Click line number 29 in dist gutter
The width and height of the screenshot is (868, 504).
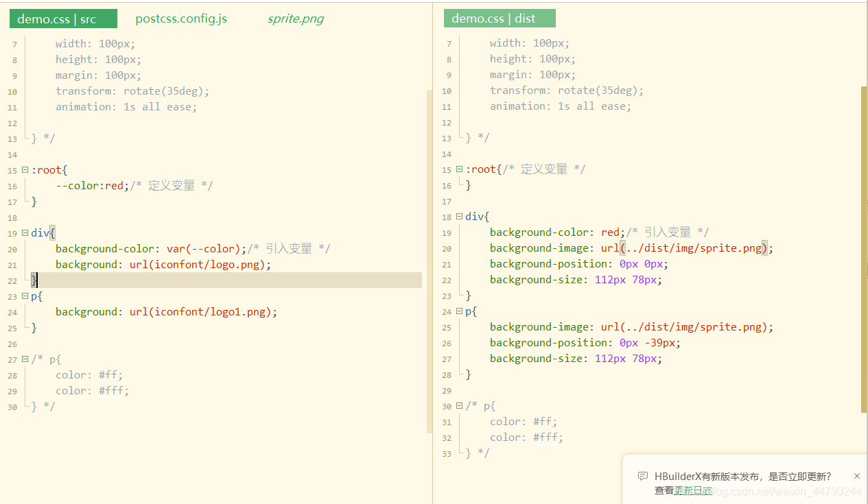pos(447,390)
